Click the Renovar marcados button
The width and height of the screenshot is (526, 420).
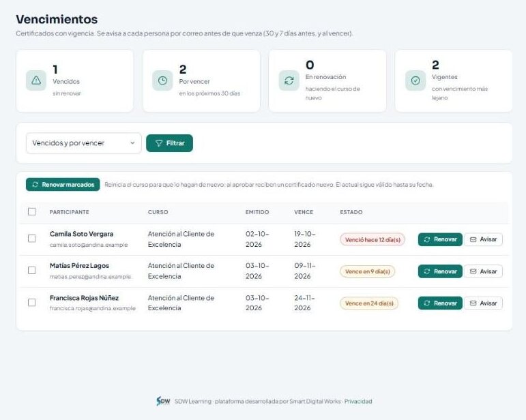click(x=63, y=184)
